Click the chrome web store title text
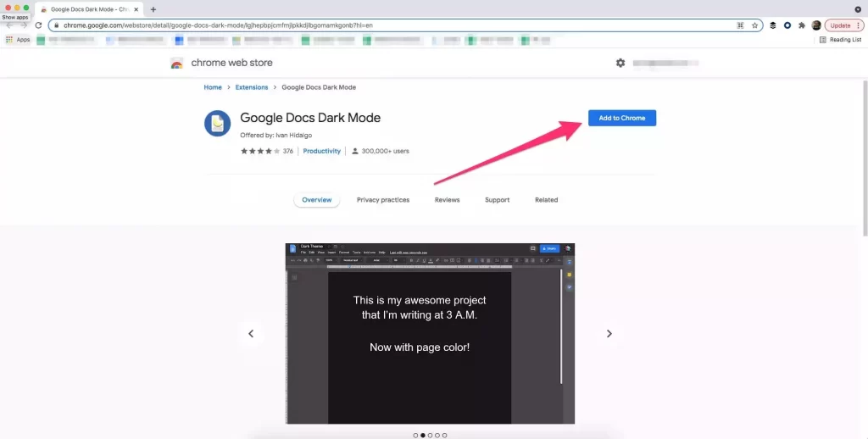 coord(232,63)
